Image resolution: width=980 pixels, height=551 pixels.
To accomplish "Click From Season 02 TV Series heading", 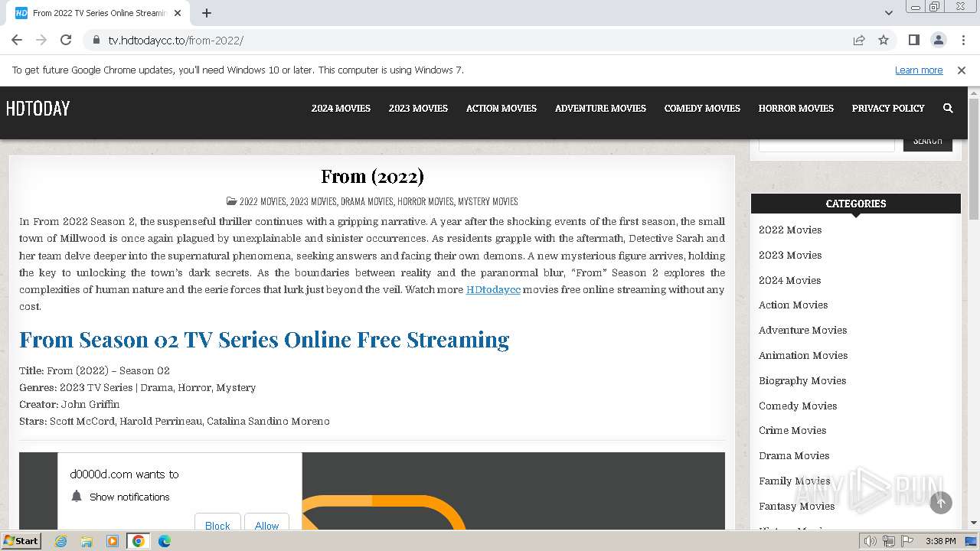I will pos(264,339).
